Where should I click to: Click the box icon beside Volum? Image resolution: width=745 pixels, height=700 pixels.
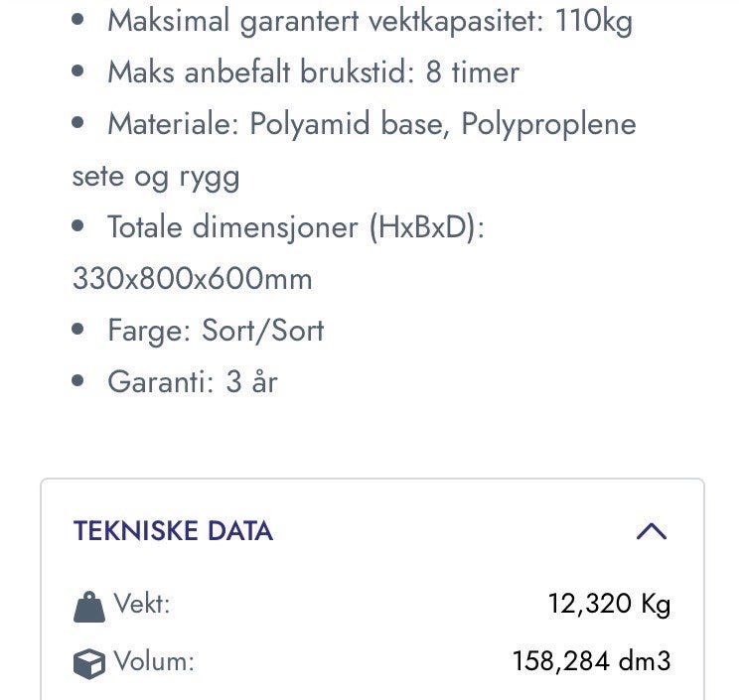click(89, 662)
